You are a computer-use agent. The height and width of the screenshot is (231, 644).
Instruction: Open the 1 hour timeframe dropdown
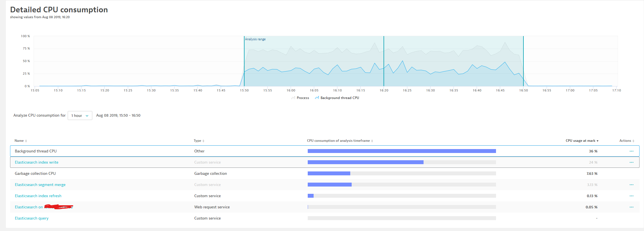click(x=80, y=115)
